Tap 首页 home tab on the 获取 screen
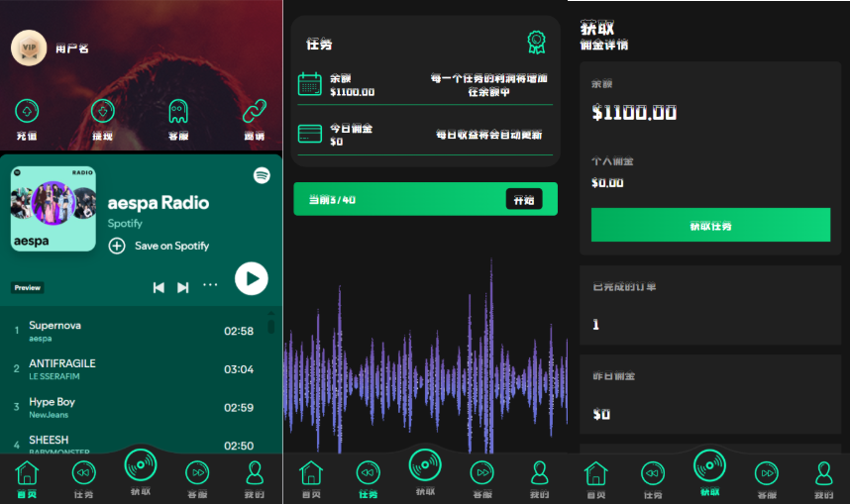This screenshot has width=850, height=504. click(x=595, y=479)
